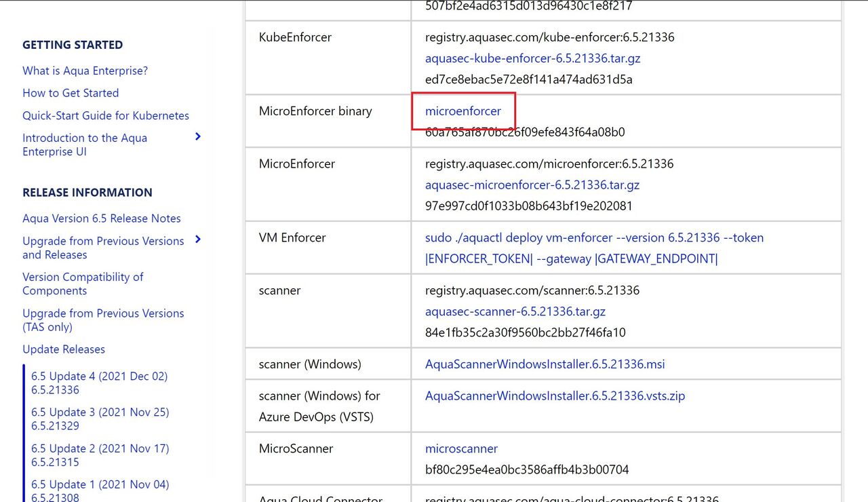Download aquasec-kube-enforcer-6.5.21336.tar.gz

[533, 58]
